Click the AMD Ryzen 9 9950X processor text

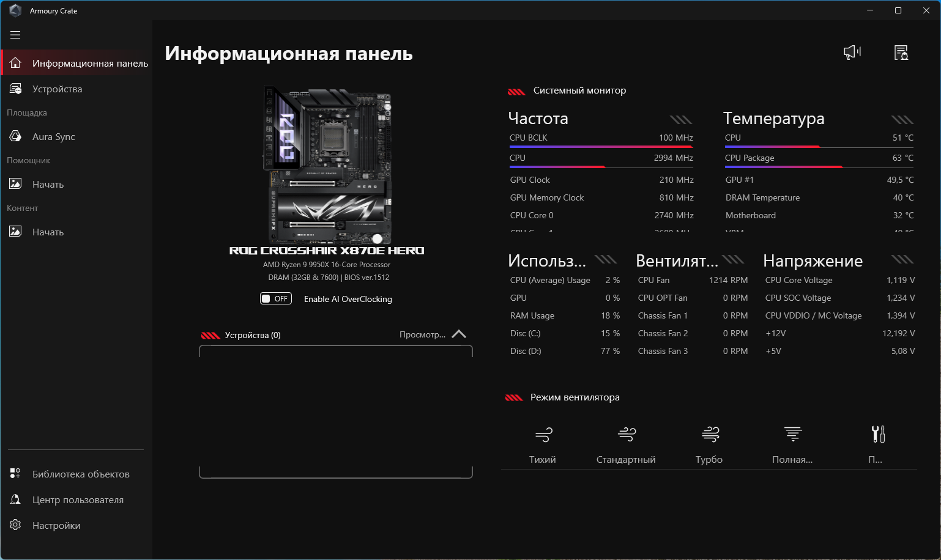click(x=327, y=265)
